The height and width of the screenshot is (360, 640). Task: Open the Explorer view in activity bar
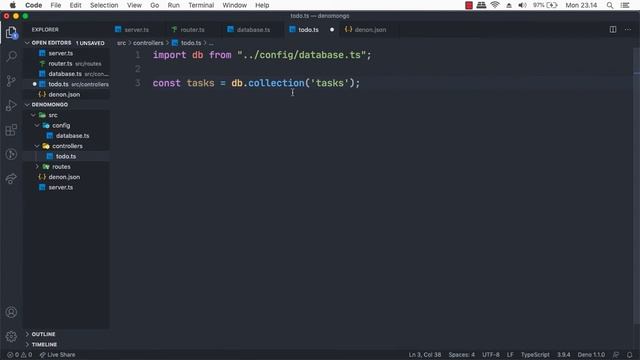(x=11, y=32)
